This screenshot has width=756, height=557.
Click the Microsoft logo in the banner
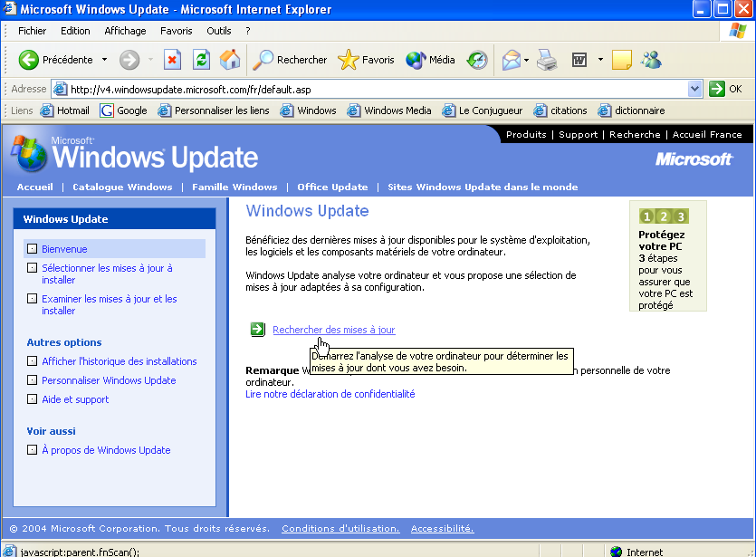(694, 159)
